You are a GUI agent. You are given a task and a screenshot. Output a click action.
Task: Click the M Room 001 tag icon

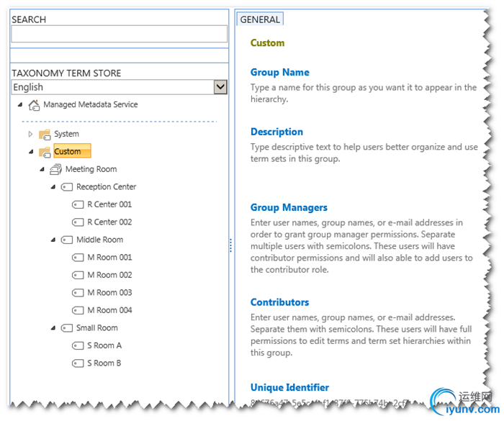pos(78,258)
